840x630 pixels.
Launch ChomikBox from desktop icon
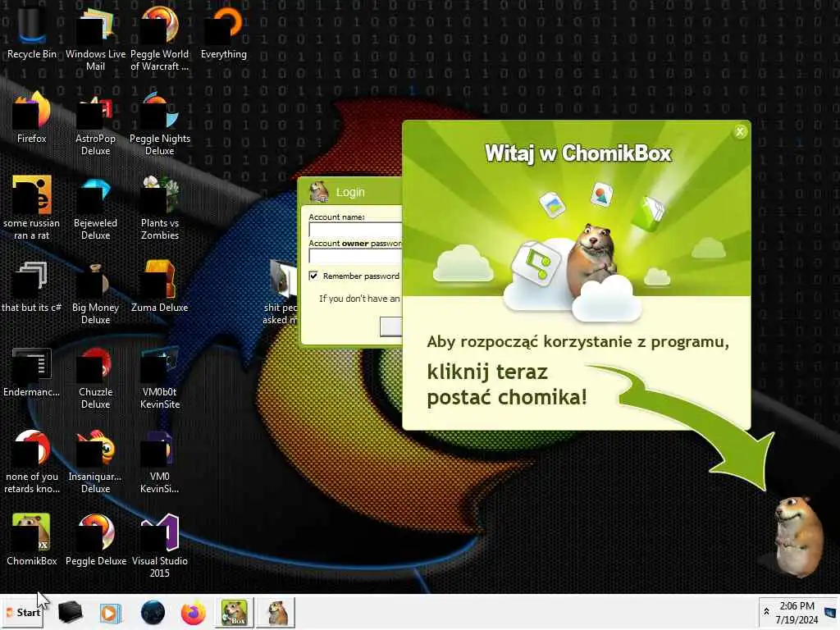tap(32, 540)
